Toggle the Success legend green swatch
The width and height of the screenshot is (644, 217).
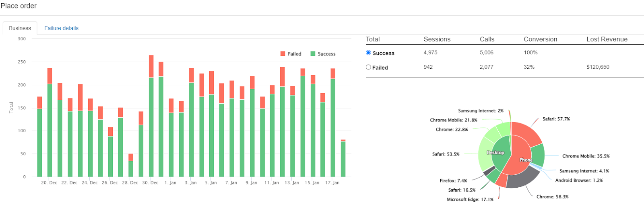pos(313,54)
